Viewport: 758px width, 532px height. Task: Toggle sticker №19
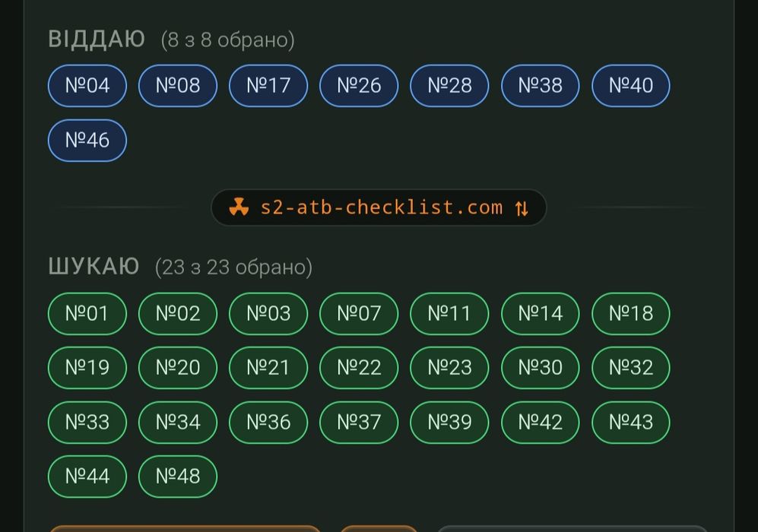pos(87,368)
